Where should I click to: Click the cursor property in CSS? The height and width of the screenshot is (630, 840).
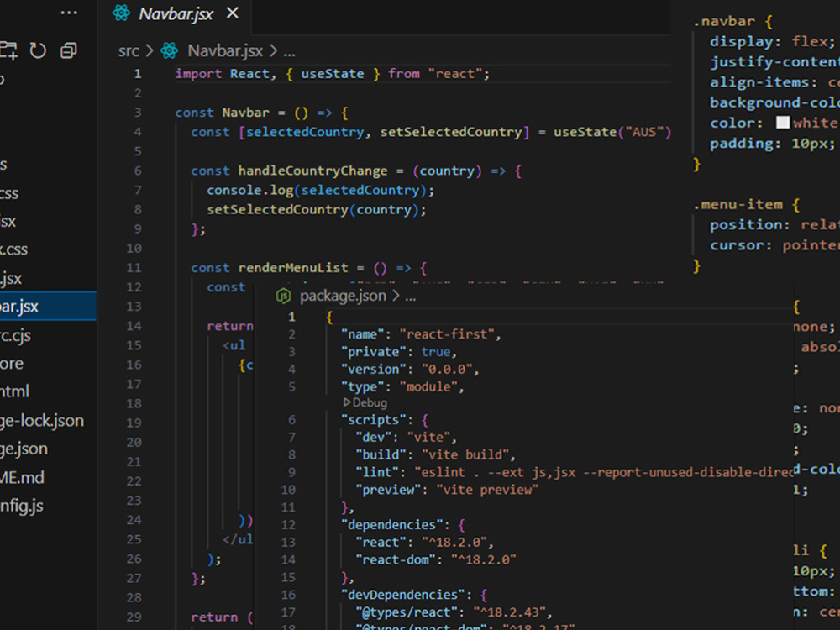click(x=736, y=245)
